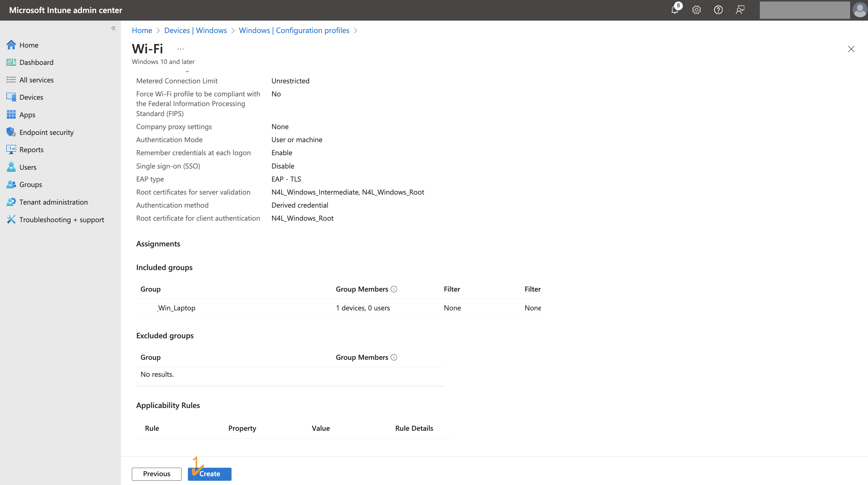This screenshot has width=868, height=485.
Task: Click Group Members info icon under Excluded groups
Action: [394, 357]
